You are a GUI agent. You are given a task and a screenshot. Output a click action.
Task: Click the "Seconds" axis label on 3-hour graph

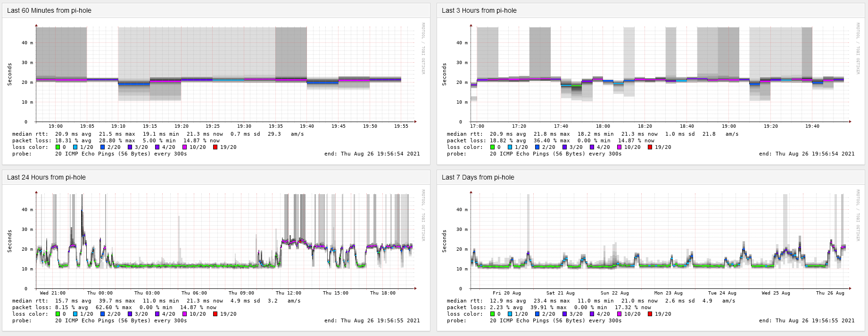(444, 74)
